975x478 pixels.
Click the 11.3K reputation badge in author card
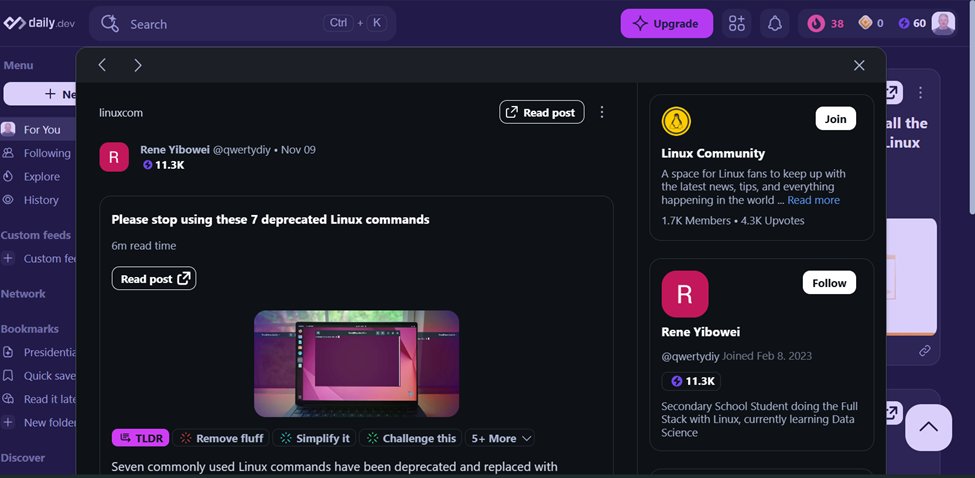pyautogui.click(x=691, y=381)
